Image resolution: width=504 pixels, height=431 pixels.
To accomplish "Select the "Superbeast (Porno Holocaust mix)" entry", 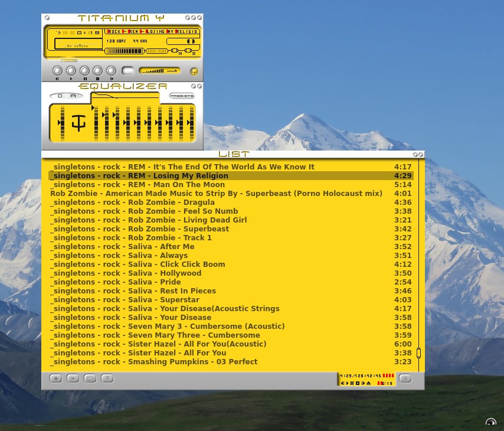I will pyautogui.click(x=231, y=193).
